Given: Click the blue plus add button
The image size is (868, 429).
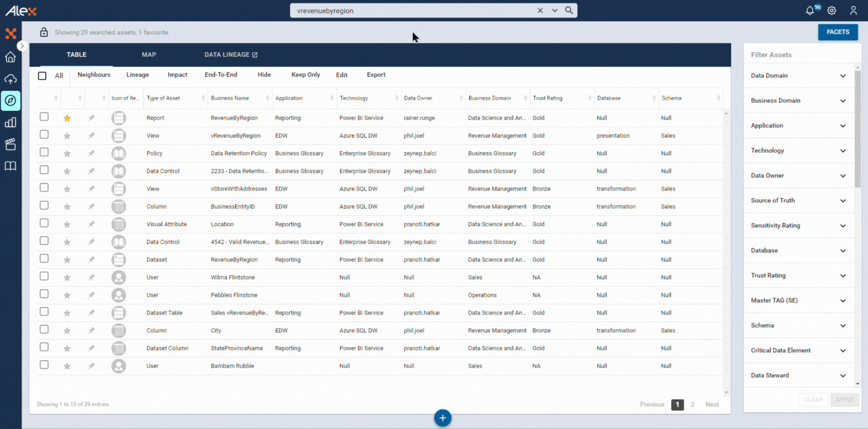Looking at the screenshot, I should (443, 418).
